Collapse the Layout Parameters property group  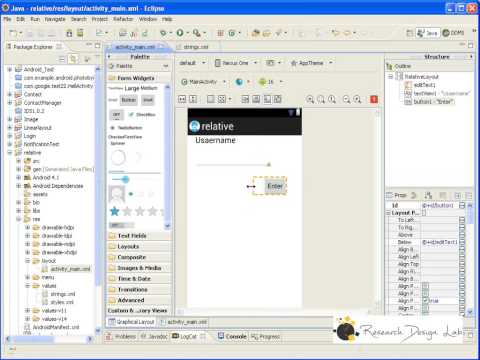[388, 213]
